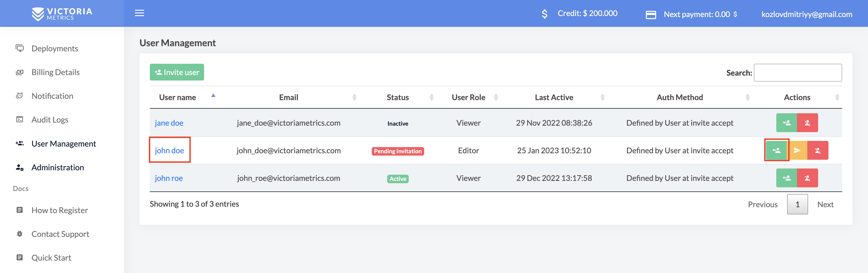Toggle the hamburger sidebar menu icon
The image size is (868, 273).
click(x=139, y=13)
